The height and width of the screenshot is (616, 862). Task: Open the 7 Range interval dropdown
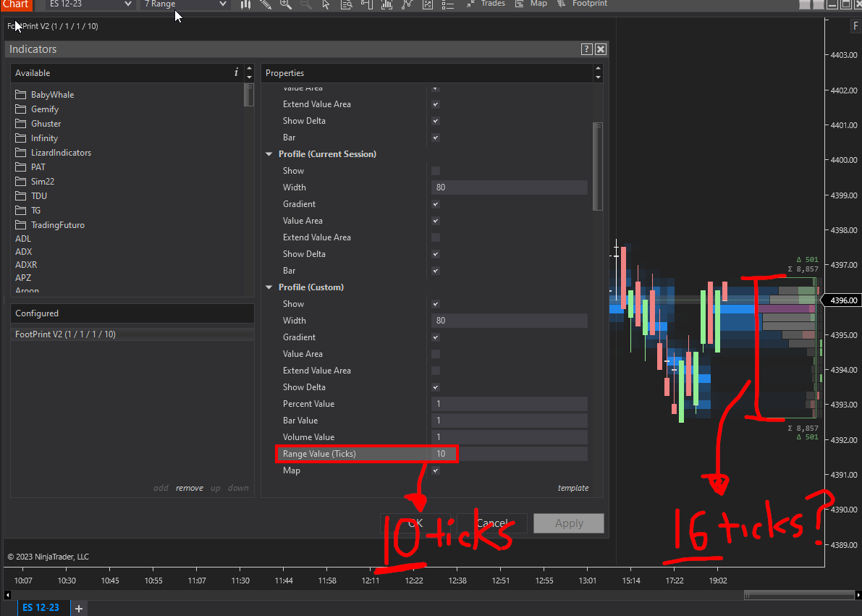coord(185,4)
